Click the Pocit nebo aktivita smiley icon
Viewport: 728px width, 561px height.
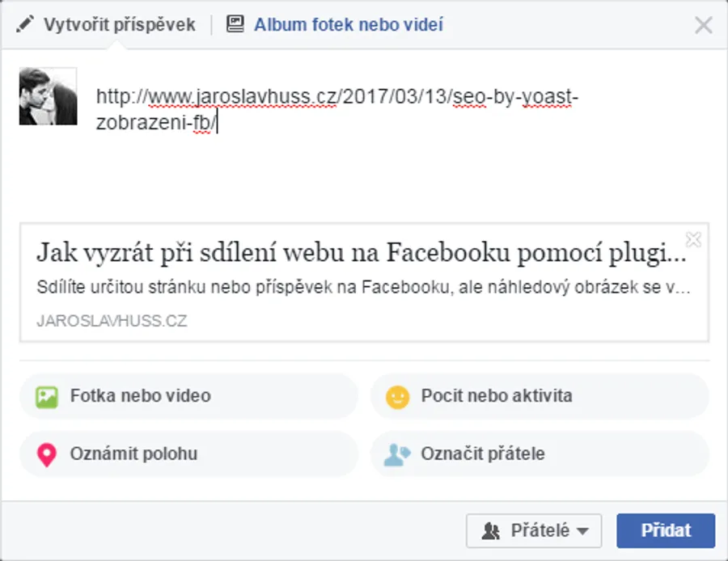(397, 396)
